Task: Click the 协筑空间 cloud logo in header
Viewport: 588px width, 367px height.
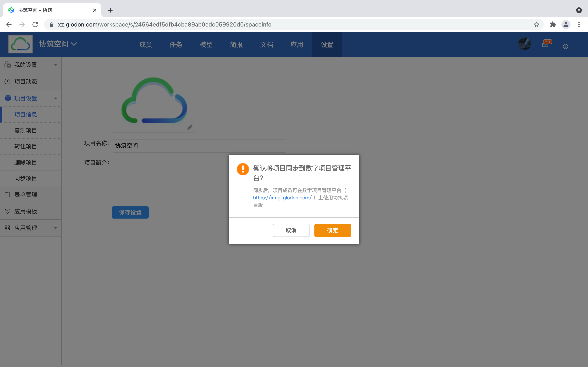Action: pyautogui.click(x=20, y=44)
